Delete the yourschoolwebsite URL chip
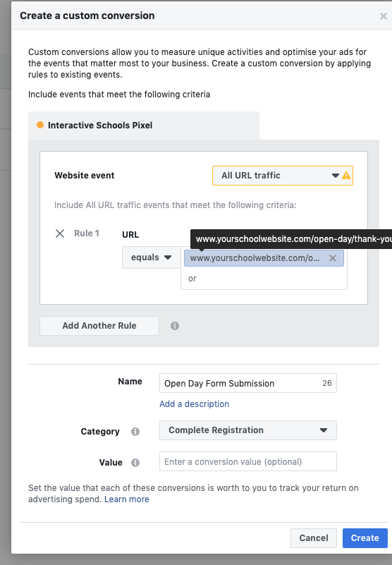The image size is (392, 565). (x=333, y=258)
